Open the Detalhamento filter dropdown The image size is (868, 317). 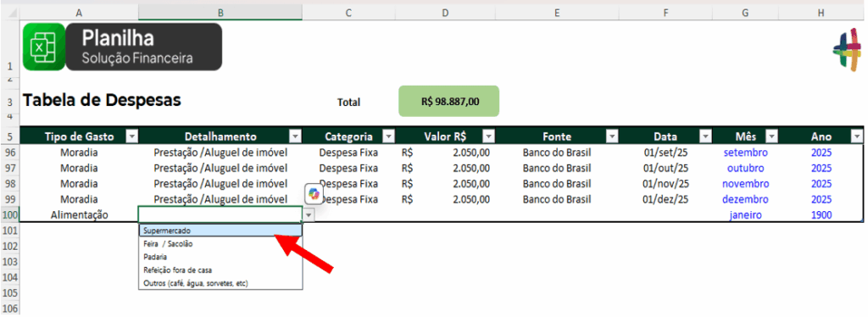[296, 136]
